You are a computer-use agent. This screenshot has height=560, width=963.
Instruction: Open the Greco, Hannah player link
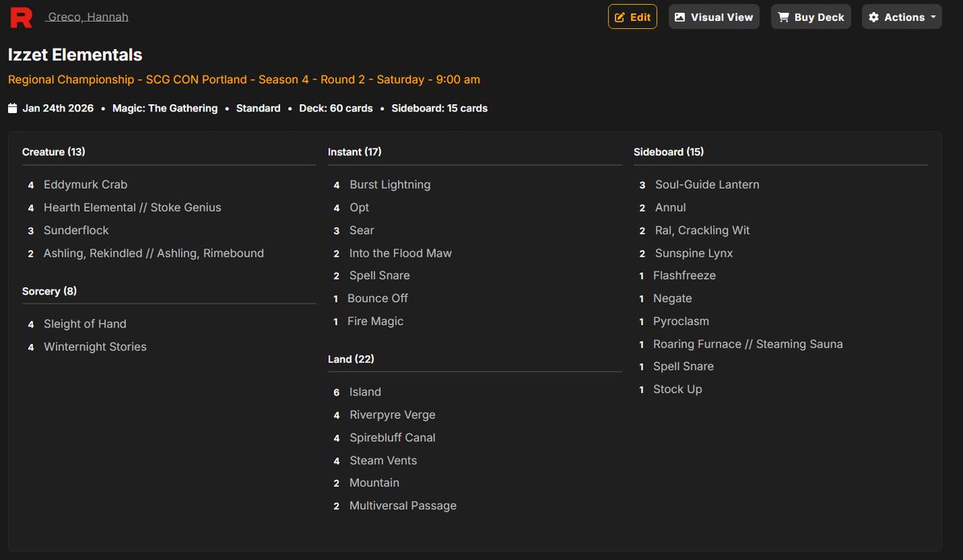point(88,17)
